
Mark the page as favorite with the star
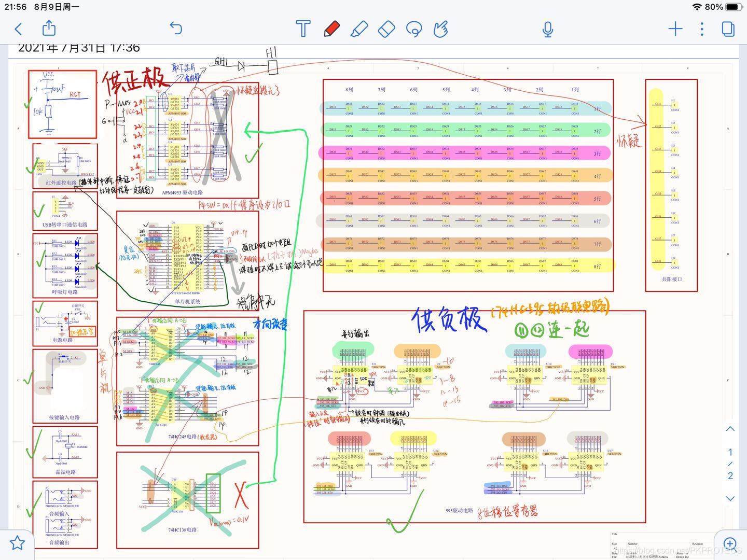pos(17,543)
